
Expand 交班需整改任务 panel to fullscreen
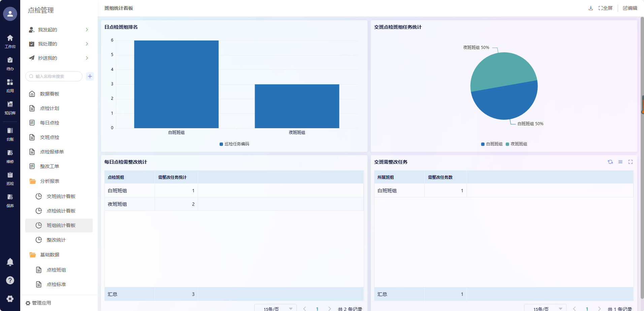630,162
